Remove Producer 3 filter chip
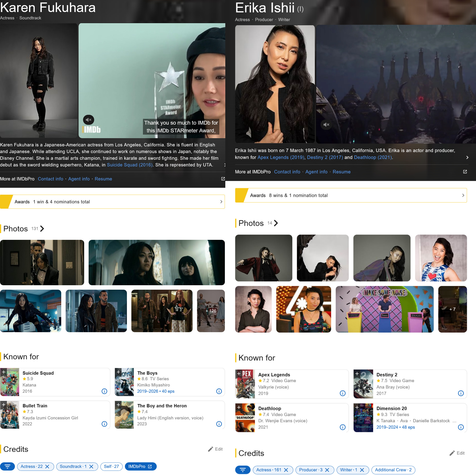Screen dimensions: 476x475 (327, 470)
